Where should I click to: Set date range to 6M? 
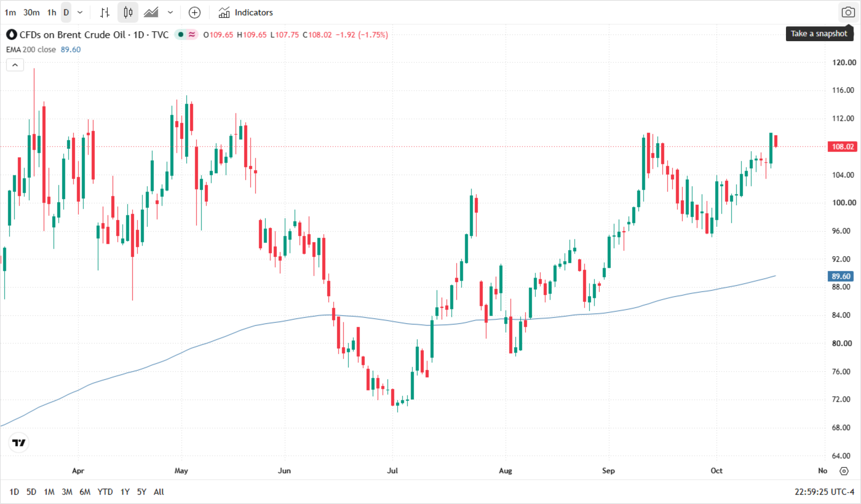pyautogui.click(x=85, y=492)
